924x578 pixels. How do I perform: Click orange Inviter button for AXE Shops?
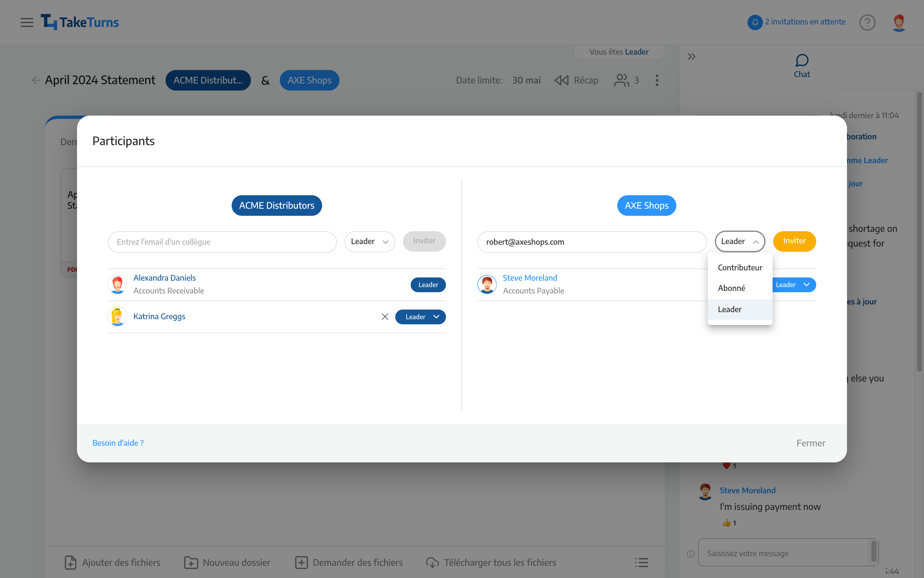794,241
